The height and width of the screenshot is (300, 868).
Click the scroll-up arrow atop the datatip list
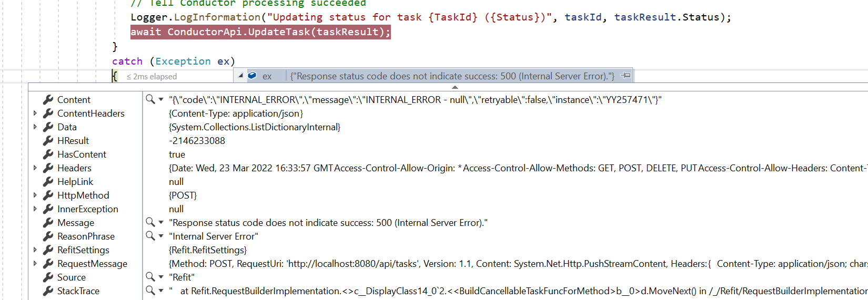455,87
